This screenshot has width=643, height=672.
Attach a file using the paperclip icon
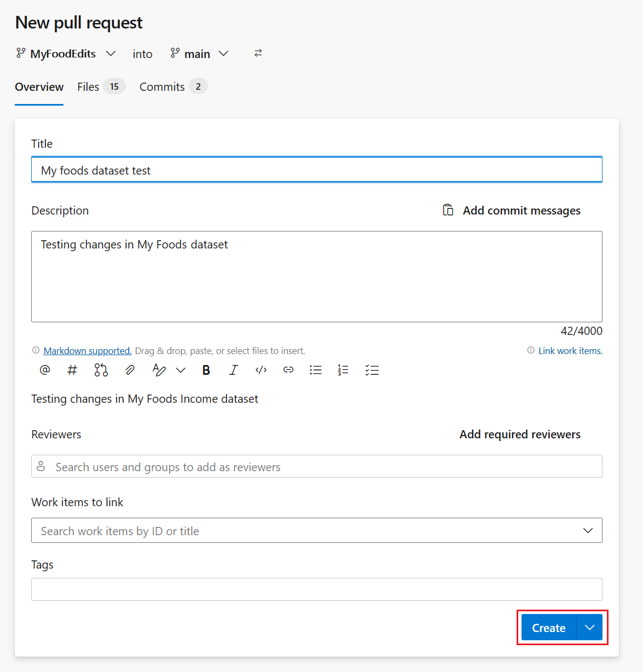[x=130, y=370]
